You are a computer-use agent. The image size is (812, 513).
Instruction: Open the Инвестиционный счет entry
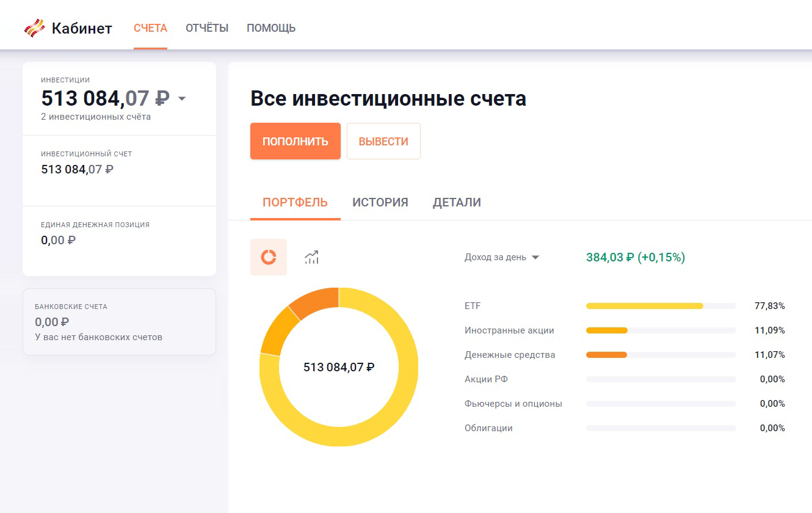(x=119, y=170)
